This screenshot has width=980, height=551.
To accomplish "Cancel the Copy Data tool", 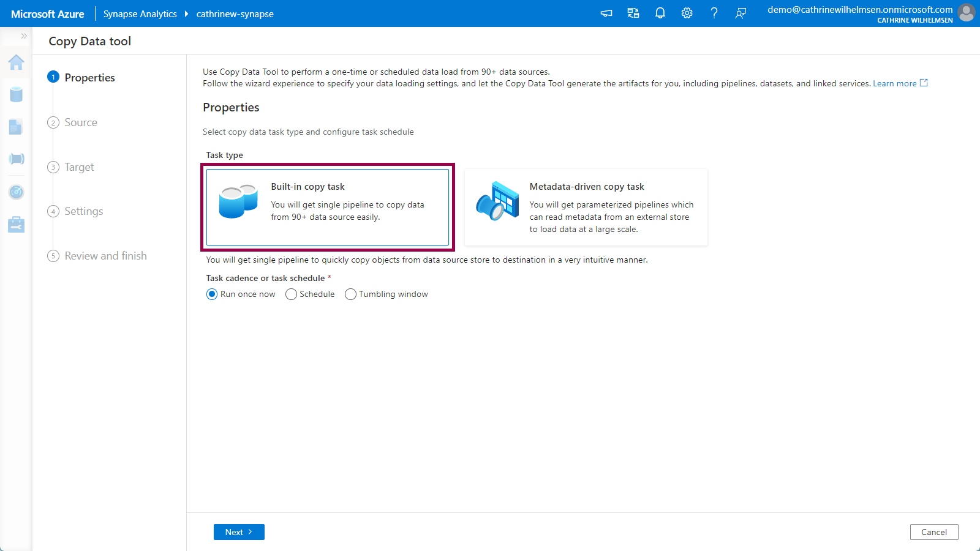I will pyautogui.click(x=933, y=532).
